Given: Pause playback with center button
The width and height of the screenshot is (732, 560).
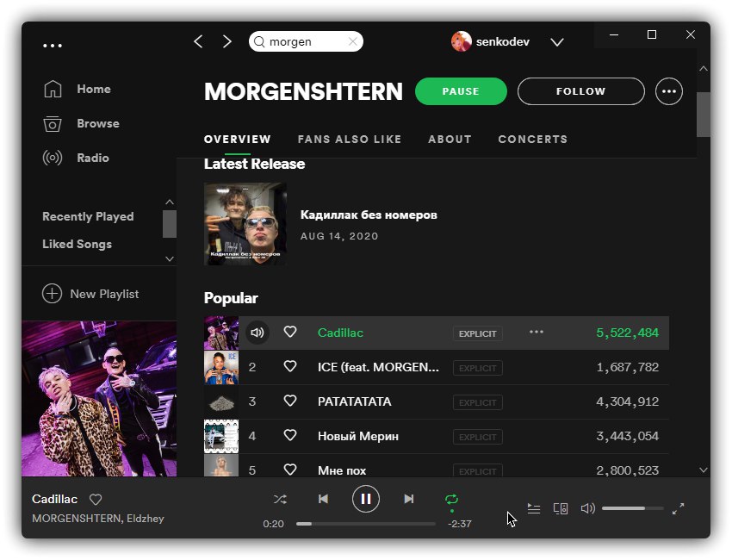Looking at the screenshot, I should point(365,499).
